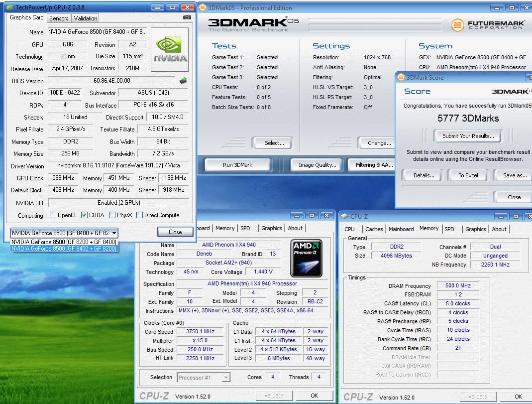Open the Graphics Card tab in GPU-Z
Viewport: 532px width, 404px height.
(x=26, y=17)
